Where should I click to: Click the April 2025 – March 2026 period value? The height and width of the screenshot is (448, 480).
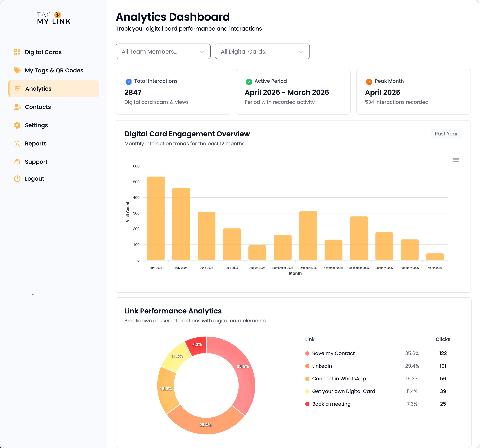pyautogui.click(x=287, y=92)
